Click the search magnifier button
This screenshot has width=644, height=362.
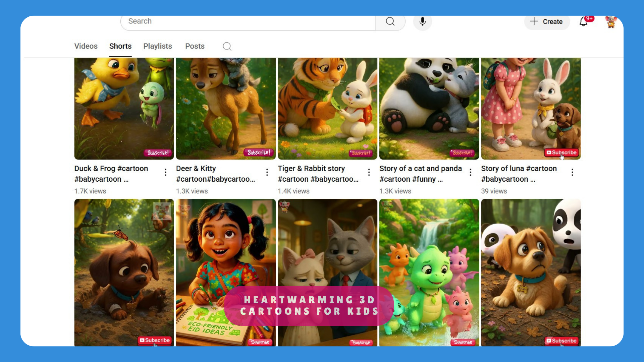point(390,22)
